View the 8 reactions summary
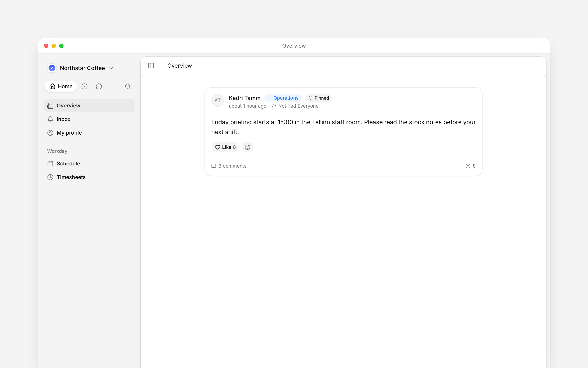The image size is (588, 368). [x=470, y=166]
